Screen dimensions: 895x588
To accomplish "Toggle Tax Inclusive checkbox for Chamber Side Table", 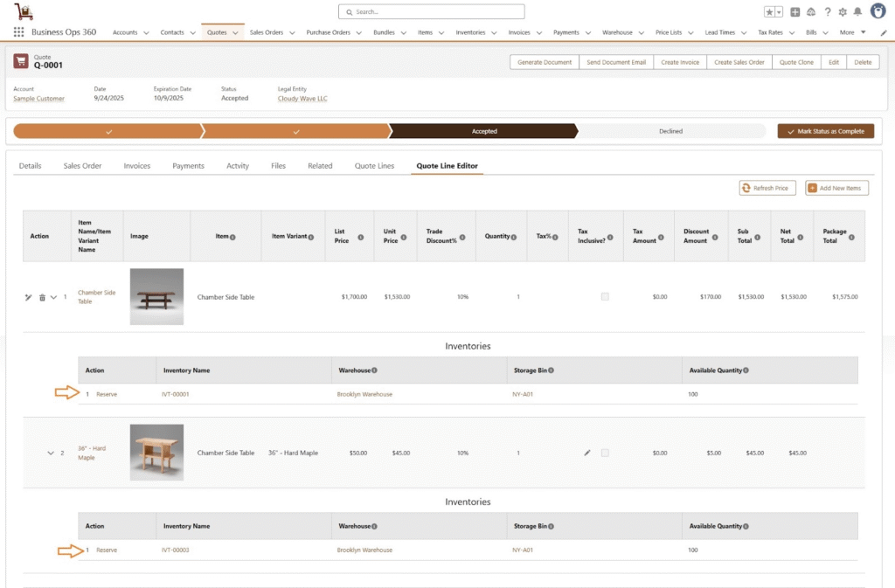I will click(605, 297).
